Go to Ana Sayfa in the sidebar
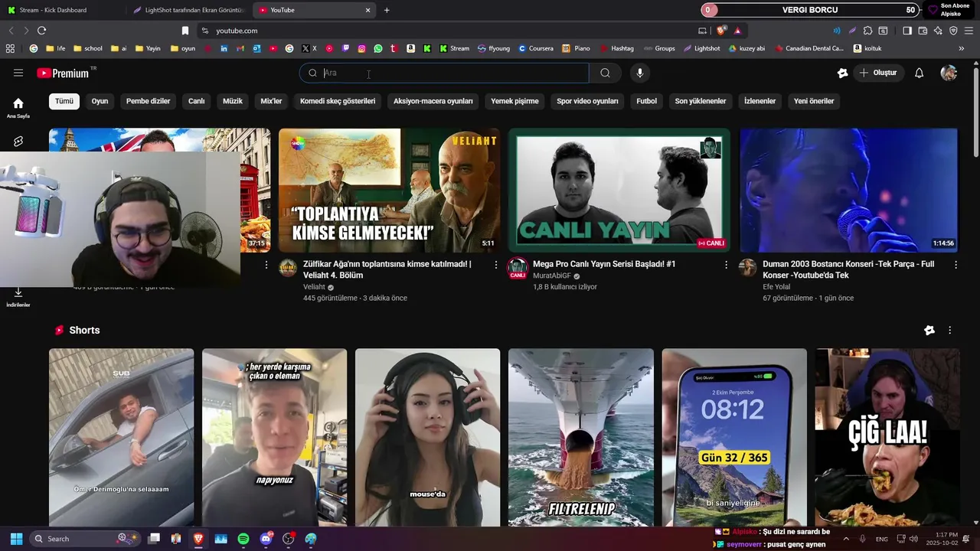Screen dimensions: 980x551 point(18,108)
